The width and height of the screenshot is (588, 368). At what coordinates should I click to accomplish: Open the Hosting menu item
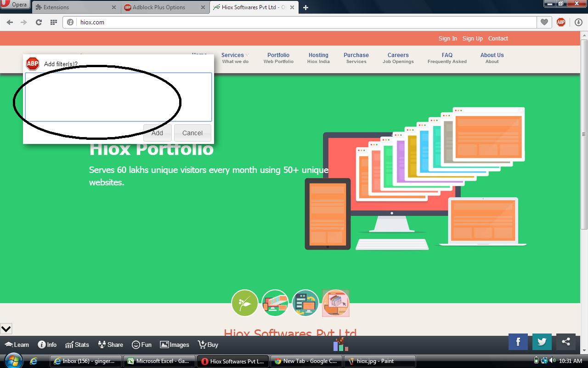[x=318, y=58]
